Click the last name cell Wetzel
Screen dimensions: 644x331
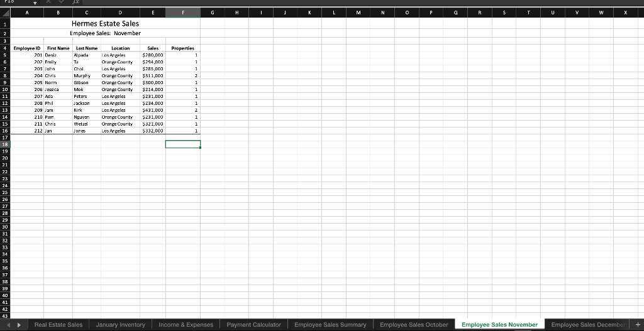point(87,124)
